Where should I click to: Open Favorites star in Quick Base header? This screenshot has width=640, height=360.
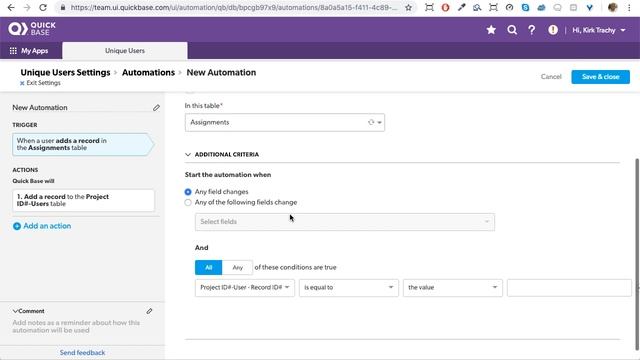pos(491,30)
